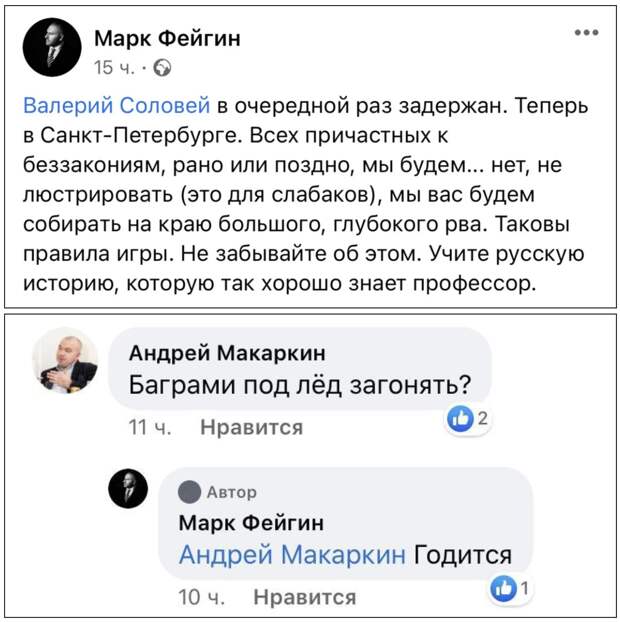Image resolution: width=620 pixels, height=622 pixels.
Task: Click the globe public-audience icon
Action: point(162,68)
